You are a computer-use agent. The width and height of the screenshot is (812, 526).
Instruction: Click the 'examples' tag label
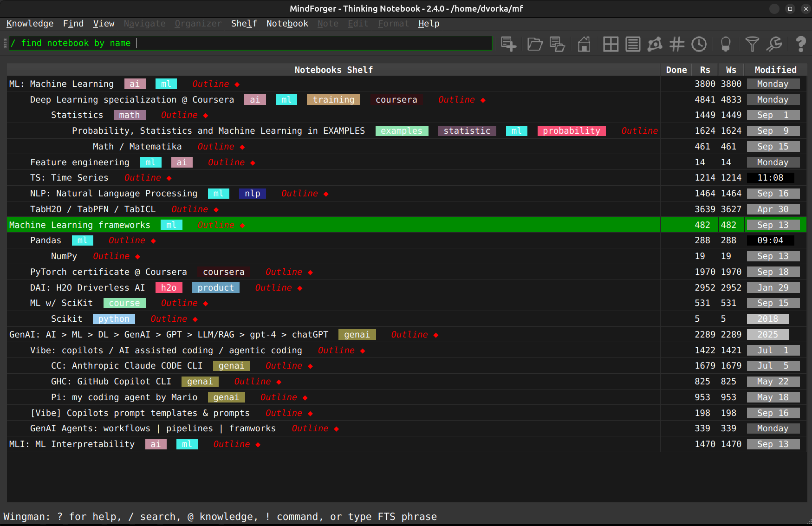402,131
